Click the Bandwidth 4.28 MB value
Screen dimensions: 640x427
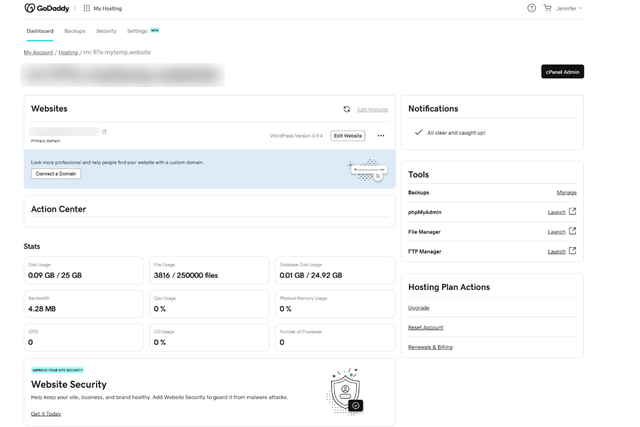42,309
